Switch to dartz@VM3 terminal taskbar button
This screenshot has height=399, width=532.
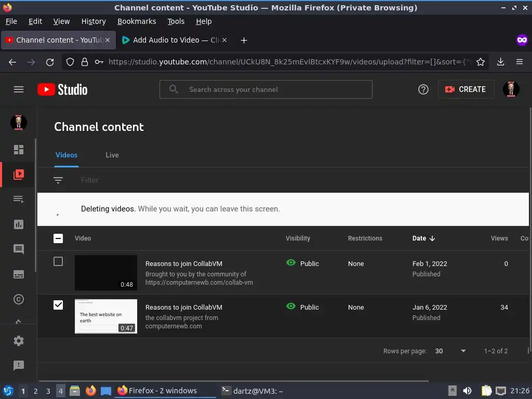pyautogui.click(x=252, y=391)
